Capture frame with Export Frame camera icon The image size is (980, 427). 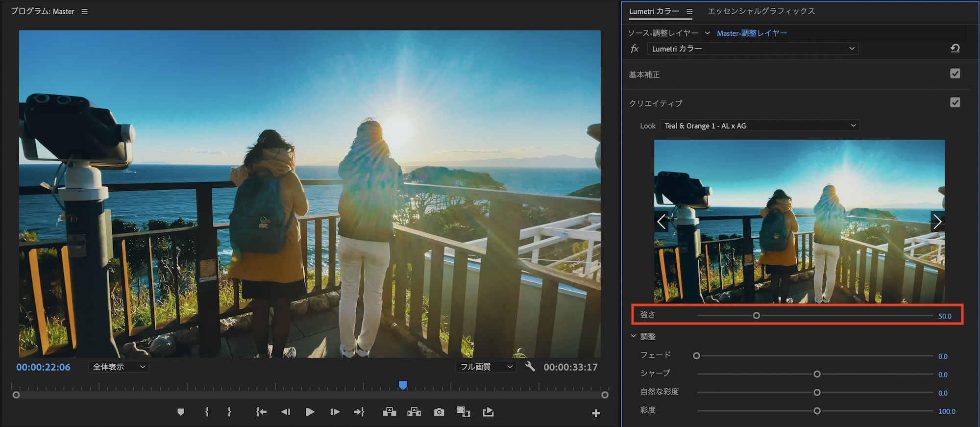439,412
